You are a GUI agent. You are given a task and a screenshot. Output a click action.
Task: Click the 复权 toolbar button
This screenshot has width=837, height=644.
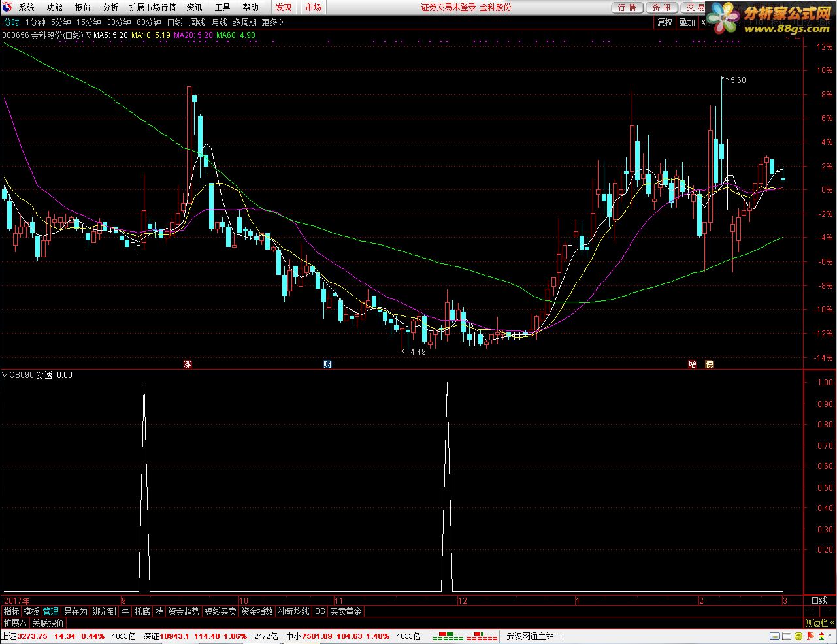(665, 22)
